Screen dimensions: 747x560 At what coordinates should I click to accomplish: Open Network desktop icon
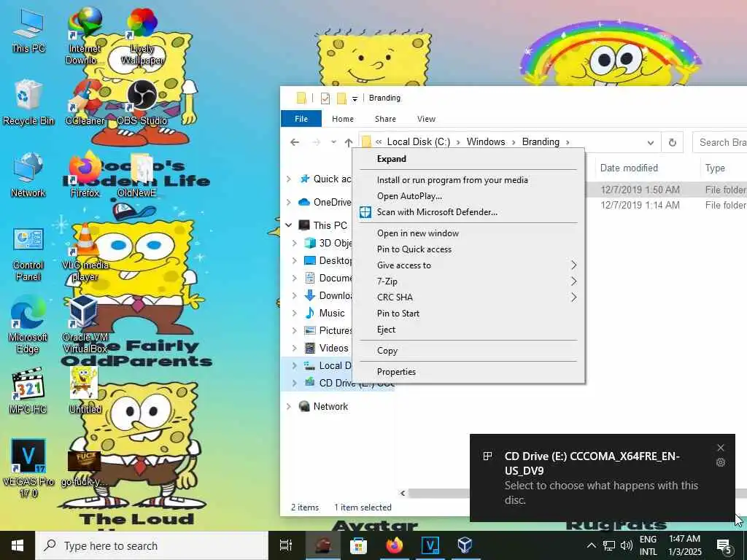(28, 175)
